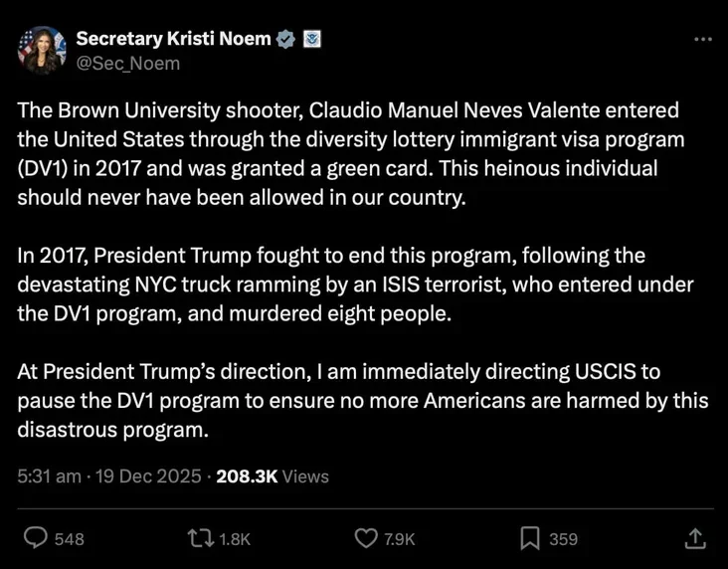Reply to the tweet via speech bubble icon
This screenshot has width=728, height=569.
(36, 538)
